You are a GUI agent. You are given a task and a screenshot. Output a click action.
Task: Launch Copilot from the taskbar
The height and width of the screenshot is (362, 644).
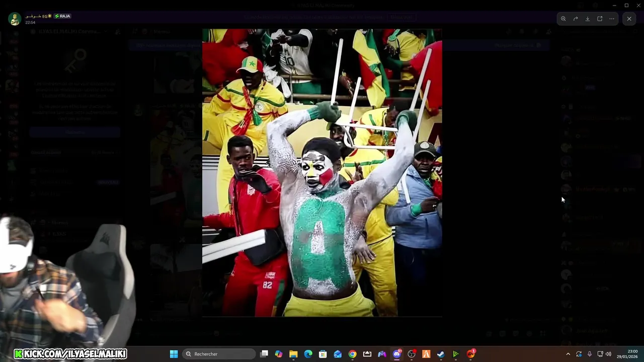tap(279, 354)
